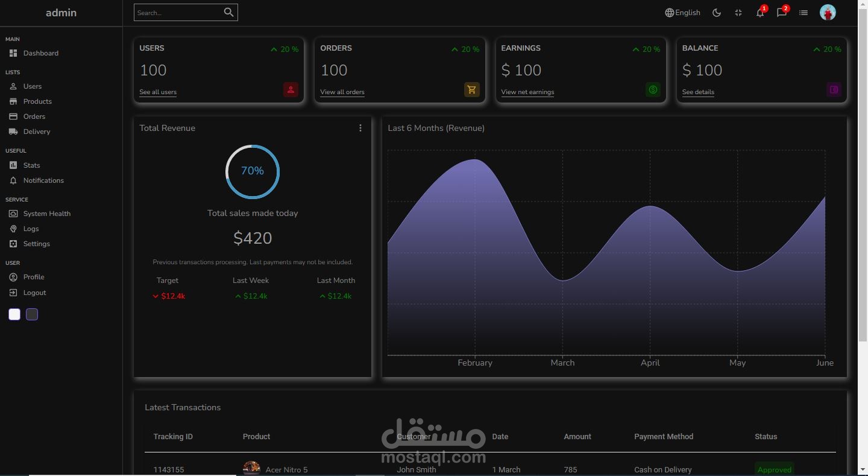Click the notifications bell icon in top bar
Image resolution: width=868 pixels, height=476 pixels.
(x=760, y=13)
